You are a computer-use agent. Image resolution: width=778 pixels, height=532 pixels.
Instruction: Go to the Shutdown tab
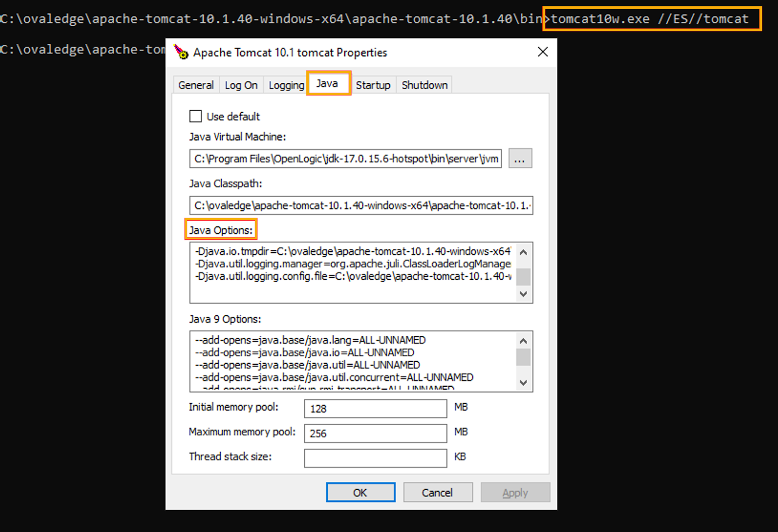pos(424,86)
